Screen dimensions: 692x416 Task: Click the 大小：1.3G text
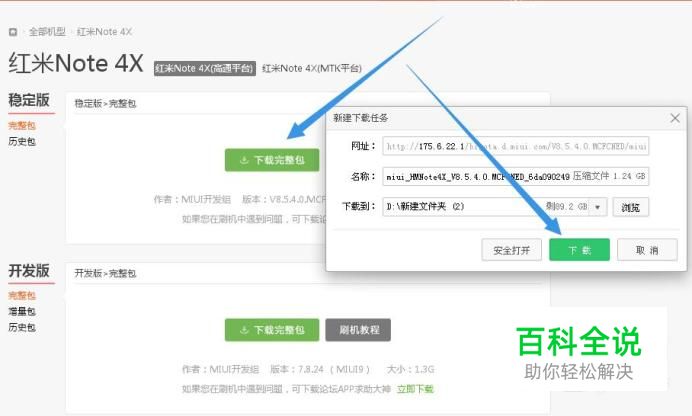coord(411,369)
